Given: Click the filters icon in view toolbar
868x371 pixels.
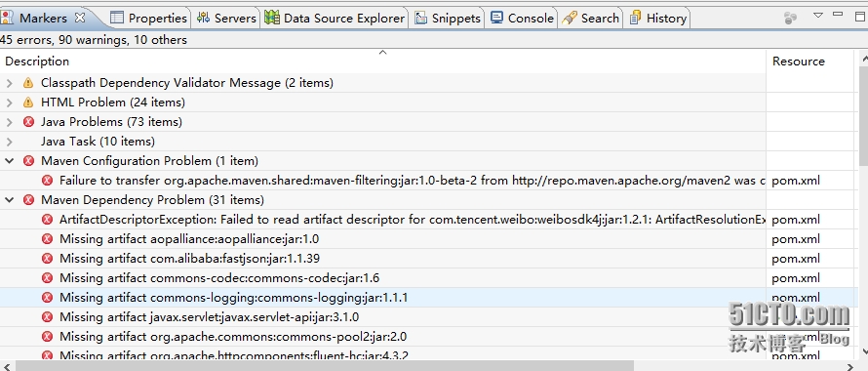Looking at the screenshot, I should tap(791, 18).
